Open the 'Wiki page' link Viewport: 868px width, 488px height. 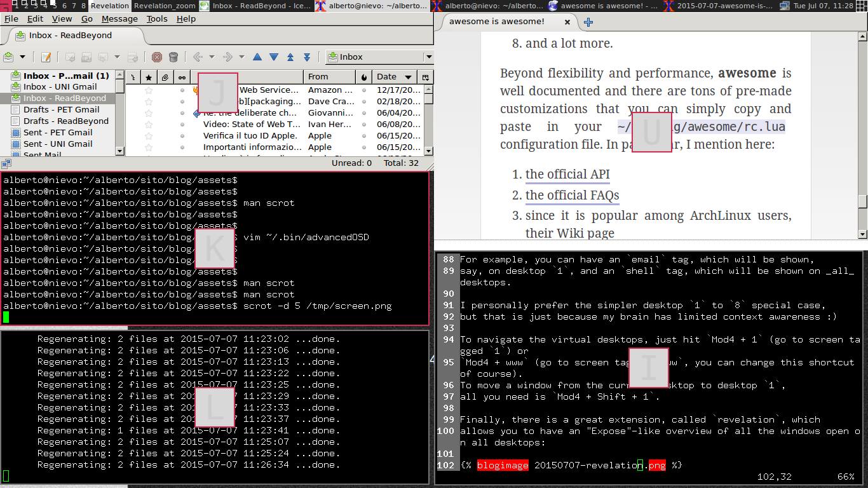[586, 233]
